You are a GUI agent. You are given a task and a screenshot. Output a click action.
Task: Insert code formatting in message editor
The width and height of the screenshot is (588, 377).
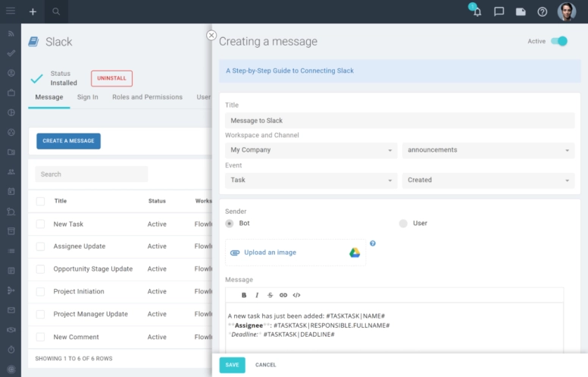[296, 295]
